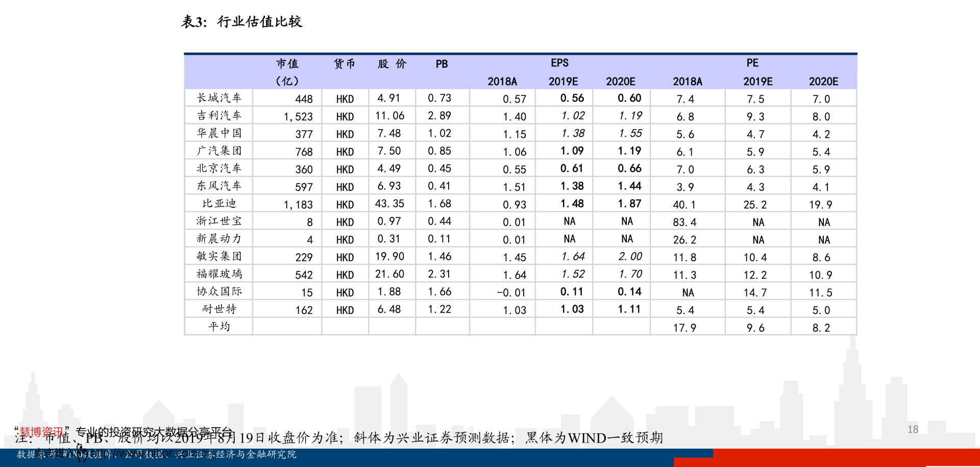Select the "吉利汽车" row label
This screenshot has width=980, height=467.
[x=219, y=115]
